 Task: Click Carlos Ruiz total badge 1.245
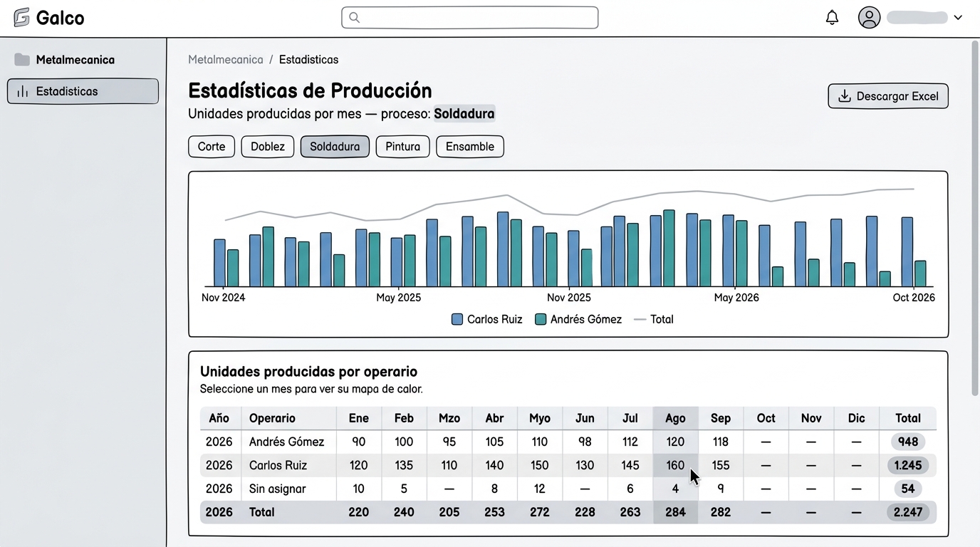pyautogui.click(x=908, y=465)
